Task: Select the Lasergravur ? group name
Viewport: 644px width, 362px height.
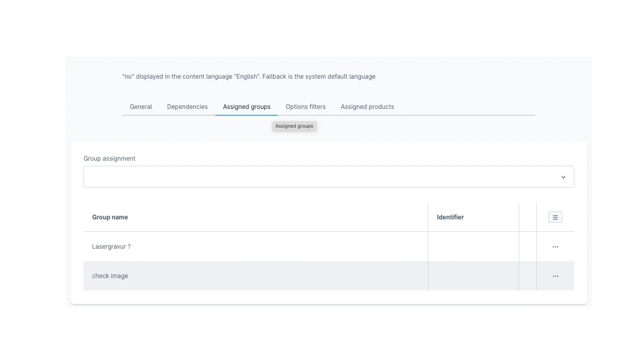Action: point(111,247)
